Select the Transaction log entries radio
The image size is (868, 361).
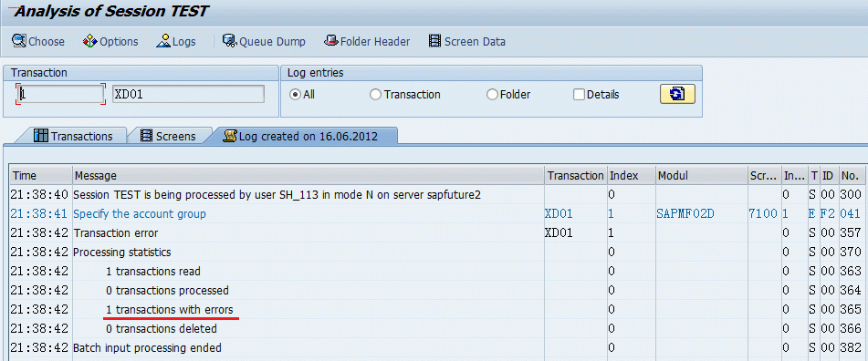pyautogui.click(x=375, y=95)
